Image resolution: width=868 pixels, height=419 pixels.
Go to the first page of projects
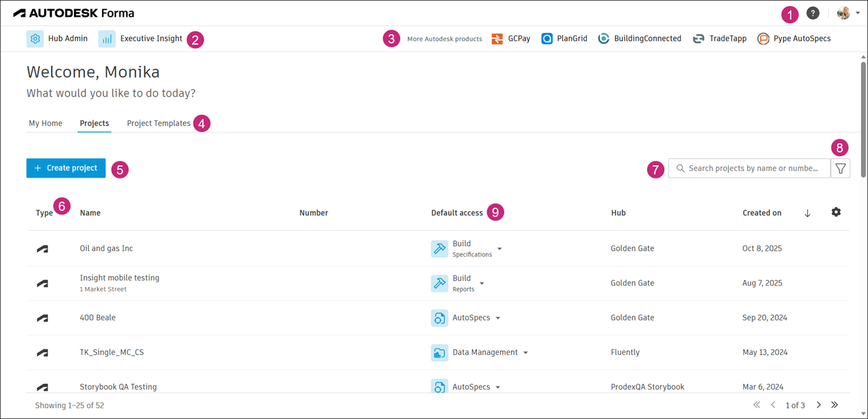(x=756, y=405)
